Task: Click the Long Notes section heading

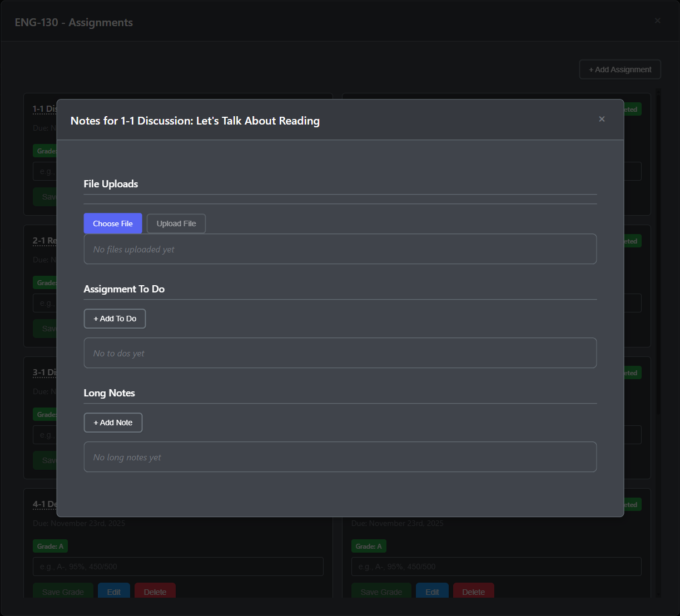Action: click(110, 393)
